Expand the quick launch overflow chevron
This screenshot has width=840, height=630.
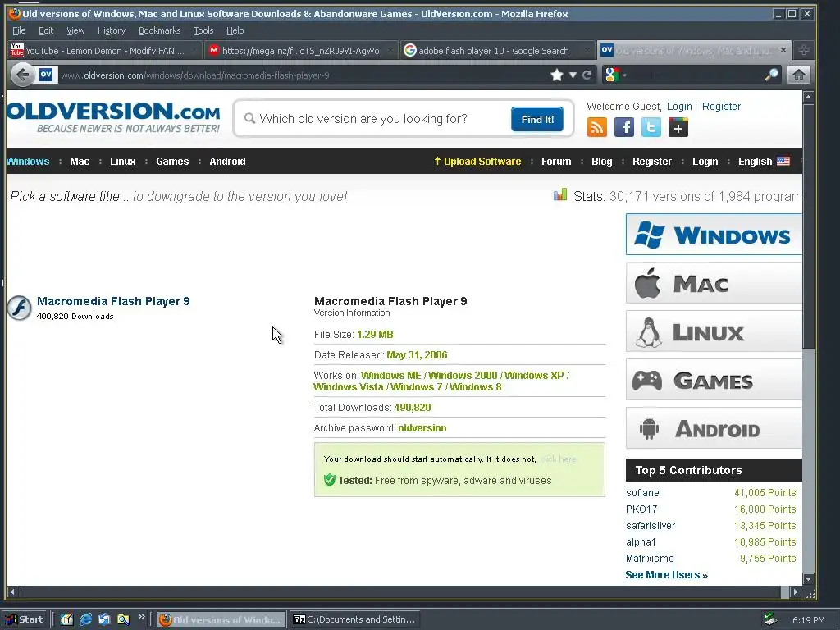pos(141,617)
